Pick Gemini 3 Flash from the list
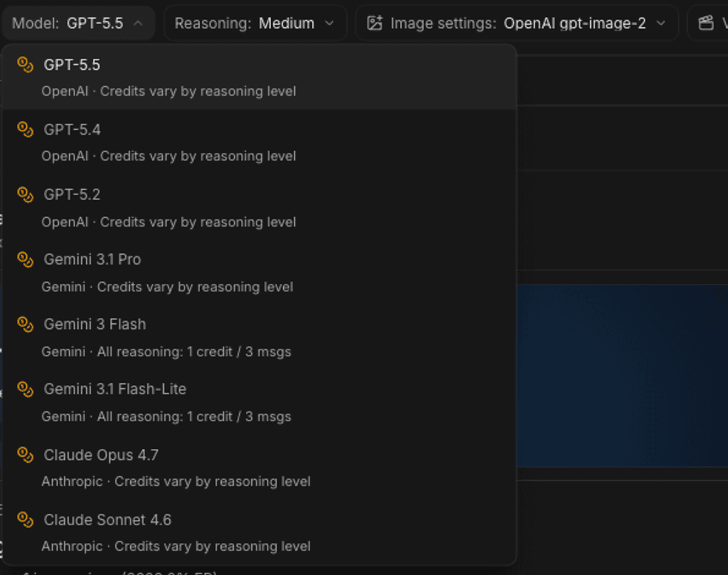728x575 pixels. click(259, 337)
